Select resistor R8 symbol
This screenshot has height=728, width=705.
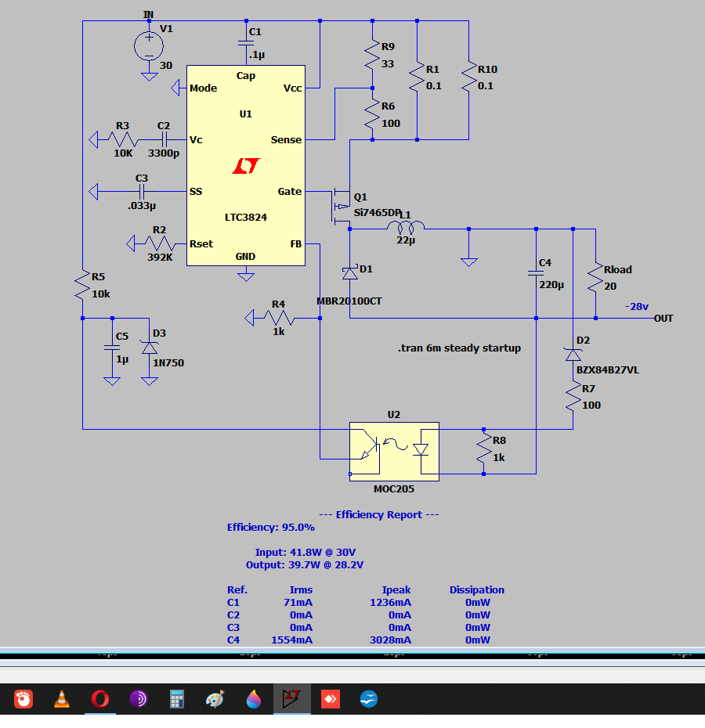[484, 448]
